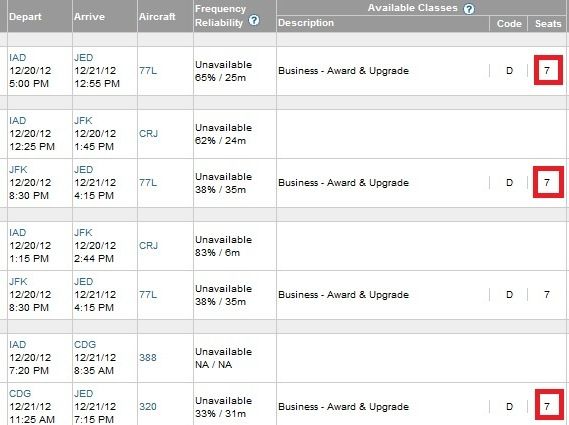569x425 pixels.
Task: Click CRJ aircraft link for 1:15 PM flight
Action: [x=148, y=246]
